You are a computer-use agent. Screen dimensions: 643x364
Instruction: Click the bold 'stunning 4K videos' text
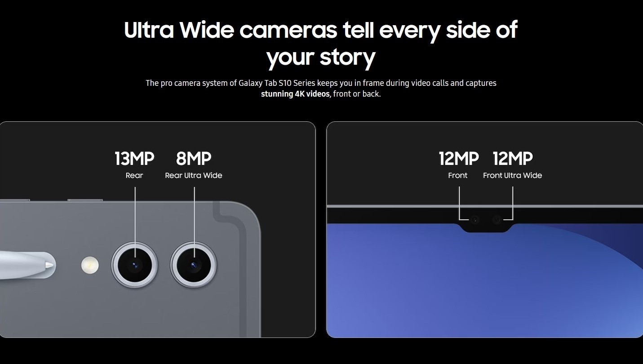(295, 94)
